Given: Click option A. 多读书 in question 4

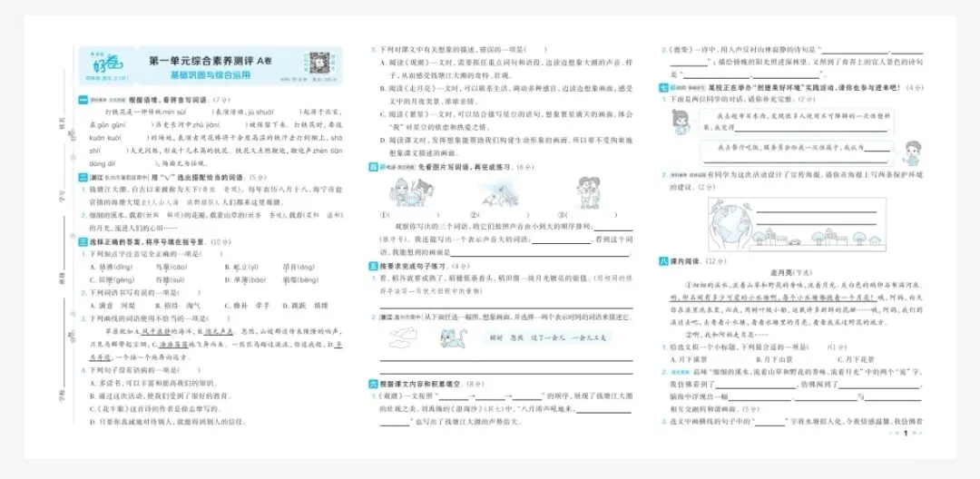Looking at the screenshot, I should point(153,383).
